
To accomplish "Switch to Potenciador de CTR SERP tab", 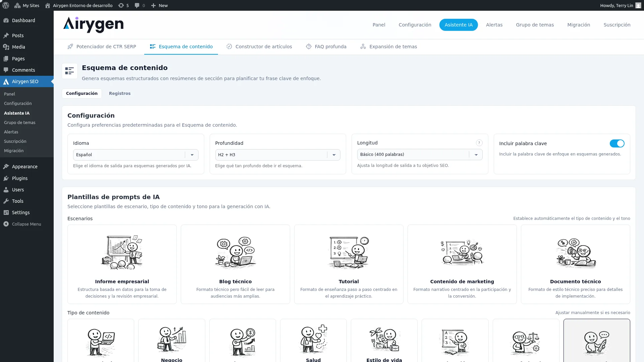I will 102,47.
